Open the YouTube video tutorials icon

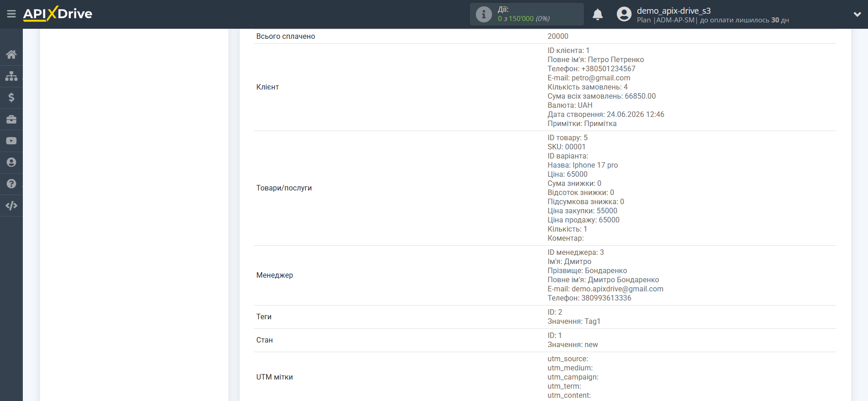point(11,141)
